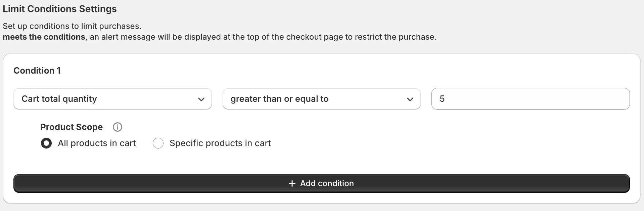Click the Product Scope info icon

[x=117, y=127]
